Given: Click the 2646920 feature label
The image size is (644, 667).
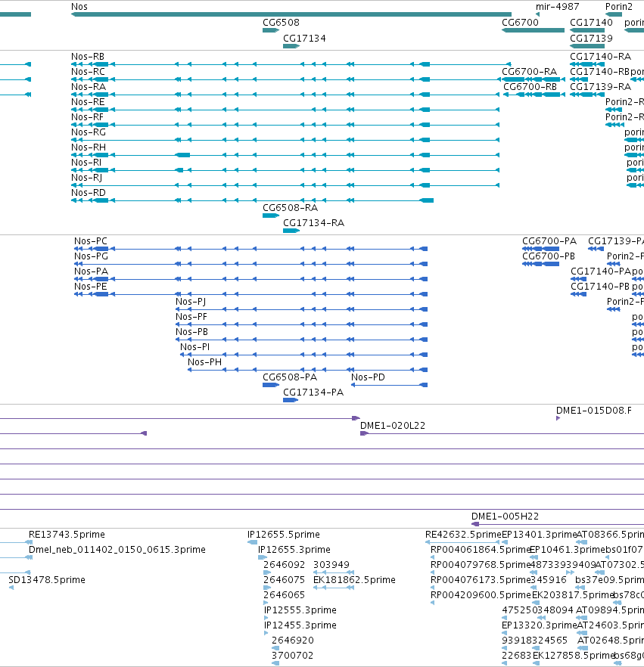Looking at the screenshot, I should click(293, 641).
